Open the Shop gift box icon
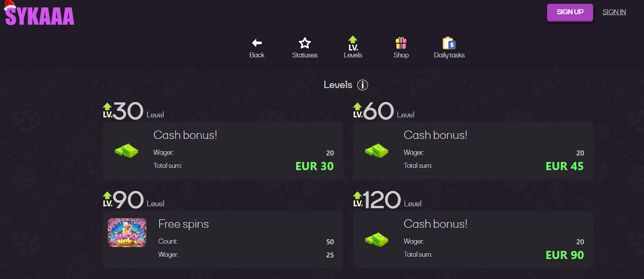This screenshot has height=279, width=644. tap(401, 43)
